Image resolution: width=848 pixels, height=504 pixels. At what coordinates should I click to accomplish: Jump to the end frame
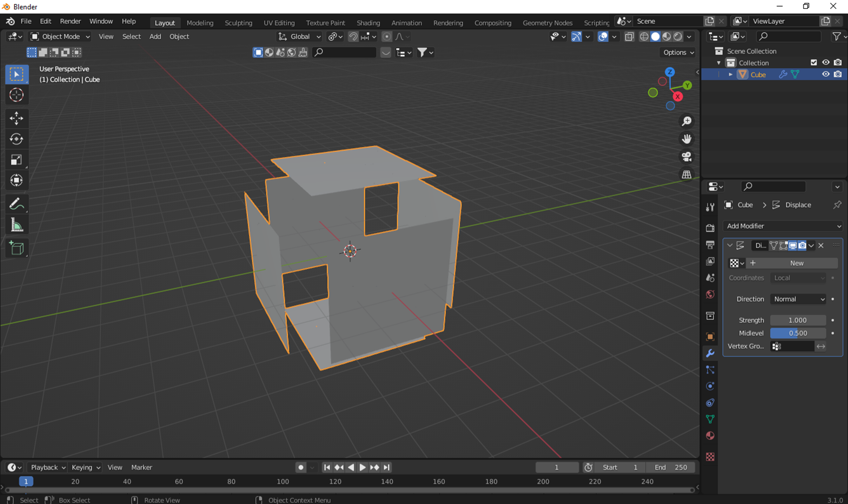[386, 467]
